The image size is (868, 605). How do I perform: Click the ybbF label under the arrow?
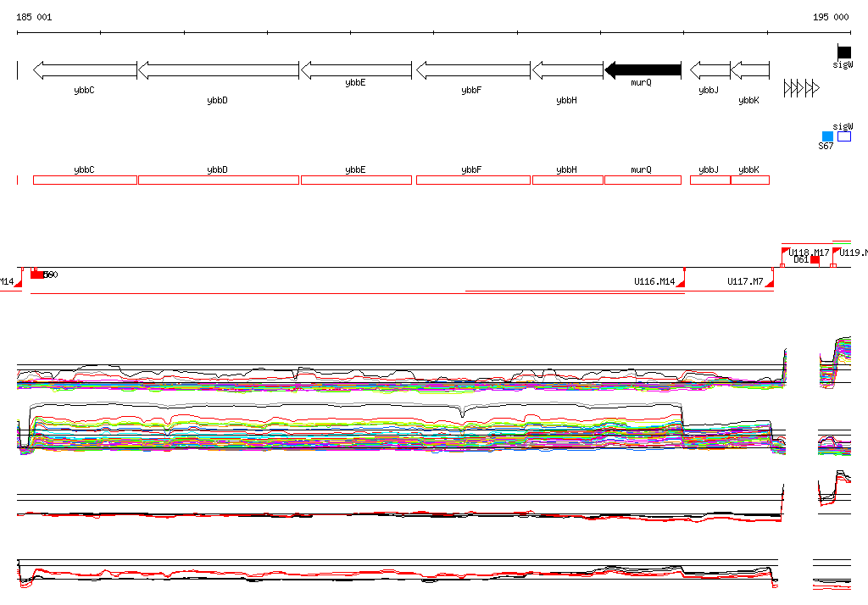(x=471, y=90)
